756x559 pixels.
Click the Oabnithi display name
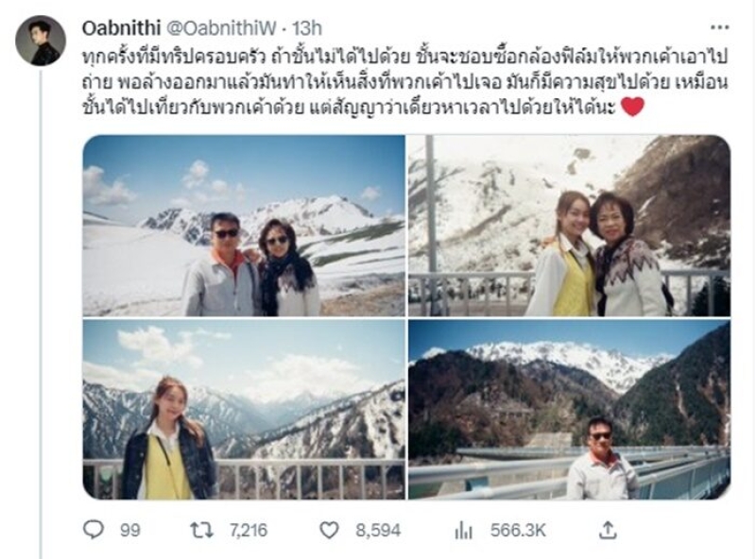121,28
